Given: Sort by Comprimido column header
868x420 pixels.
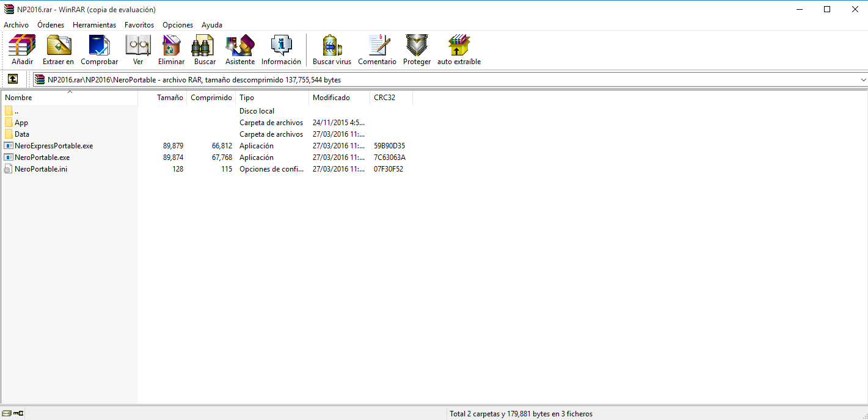Looking at the screenshot, I should [211, 98].
